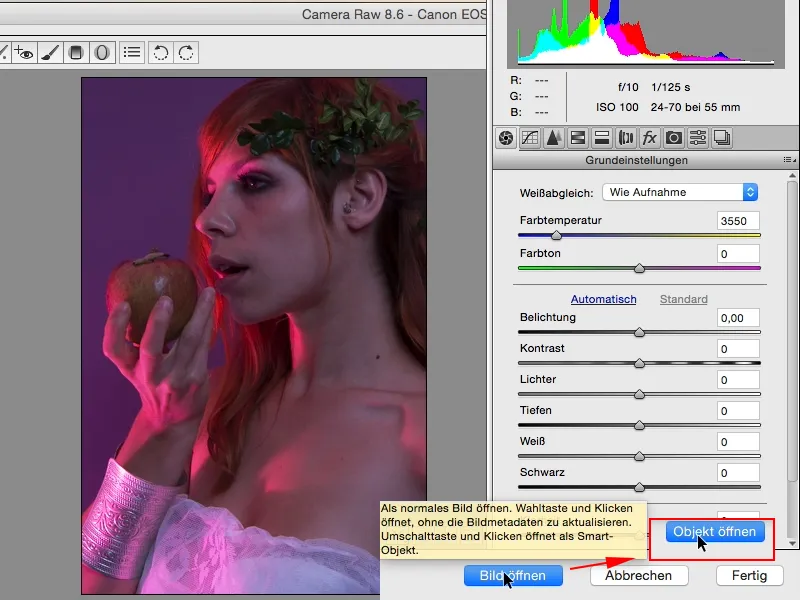Open the Split Toning tab

click(602, 138)
